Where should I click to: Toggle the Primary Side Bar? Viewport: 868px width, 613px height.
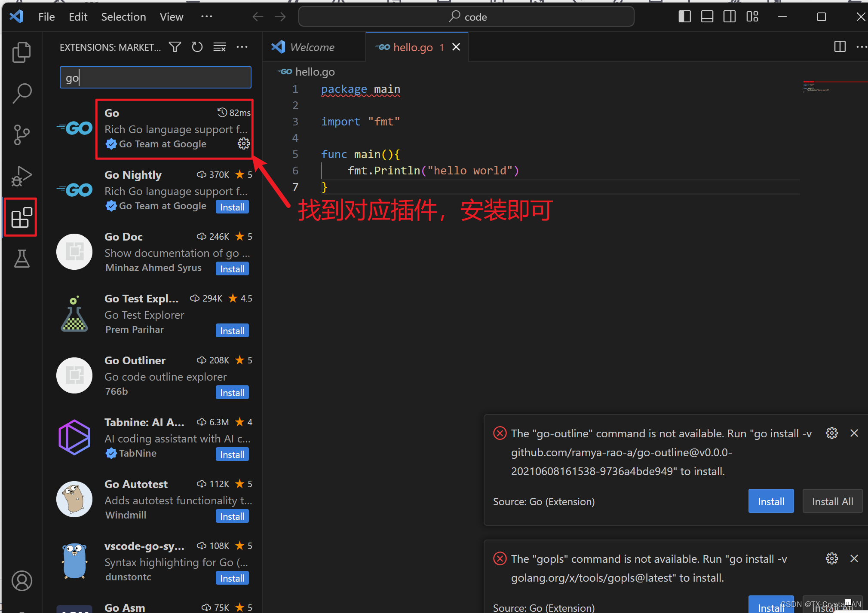(684, 16)
